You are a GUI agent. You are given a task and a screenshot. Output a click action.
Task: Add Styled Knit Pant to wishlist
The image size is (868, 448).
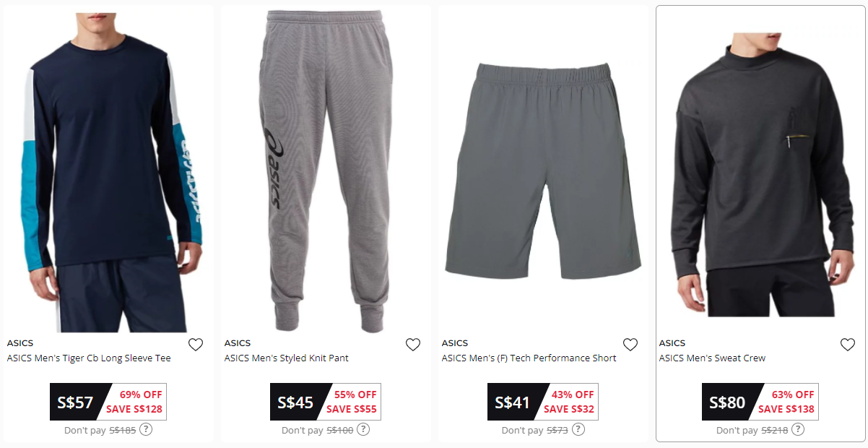413,345
